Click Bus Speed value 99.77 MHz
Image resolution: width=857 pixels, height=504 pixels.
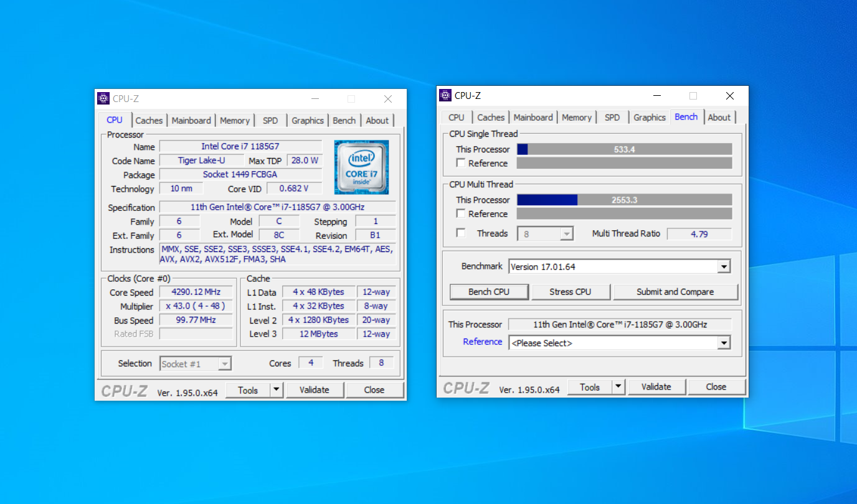[196, 320]
